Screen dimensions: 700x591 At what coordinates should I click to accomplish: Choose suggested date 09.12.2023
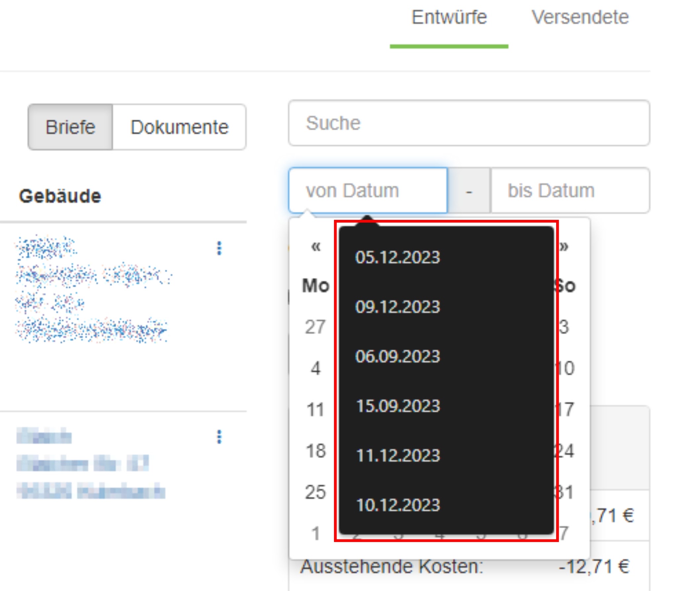pos(397,307)
